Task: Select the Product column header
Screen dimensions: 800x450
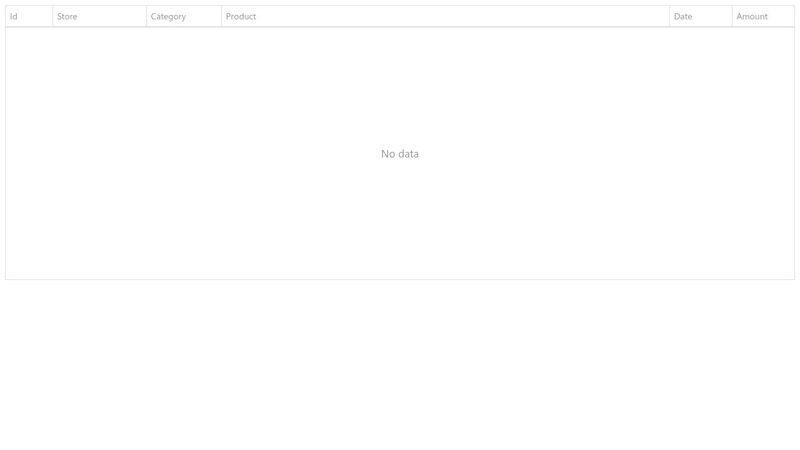Action: [x=445, y=16]
